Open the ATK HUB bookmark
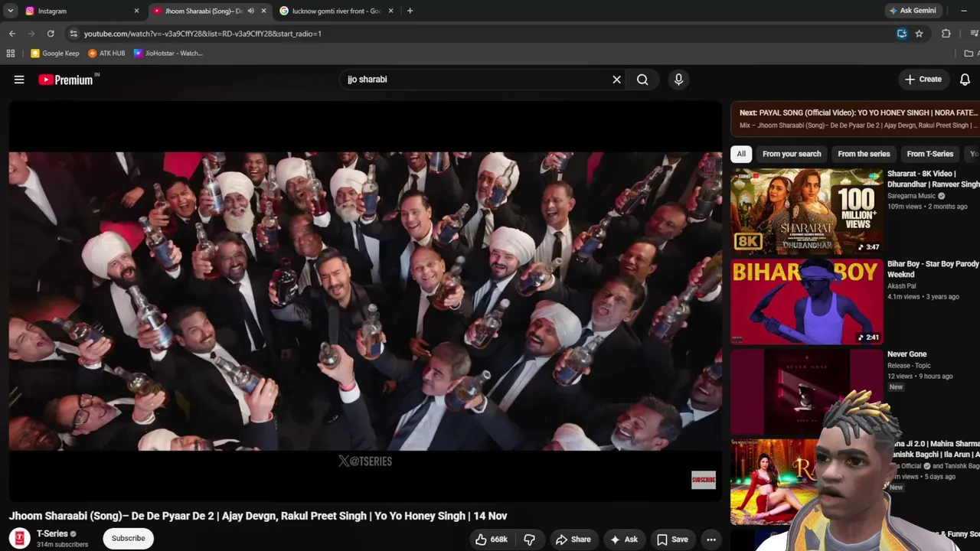 106,54
